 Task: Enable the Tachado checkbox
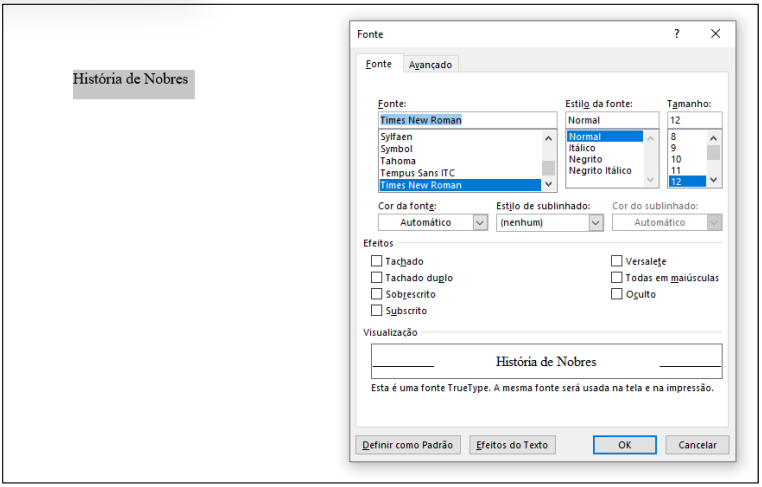point(376,261)
